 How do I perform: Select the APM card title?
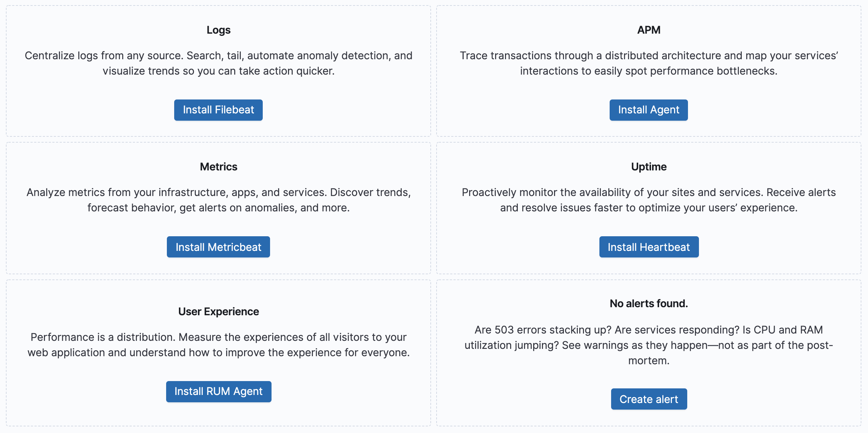pos(648,30)
